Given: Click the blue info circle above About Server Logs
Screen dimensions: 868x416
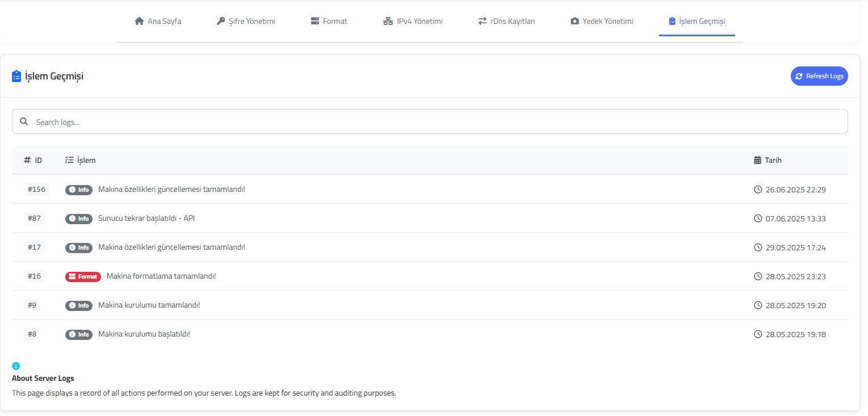Looking at the screenshot, I should (x=16, y=365).
